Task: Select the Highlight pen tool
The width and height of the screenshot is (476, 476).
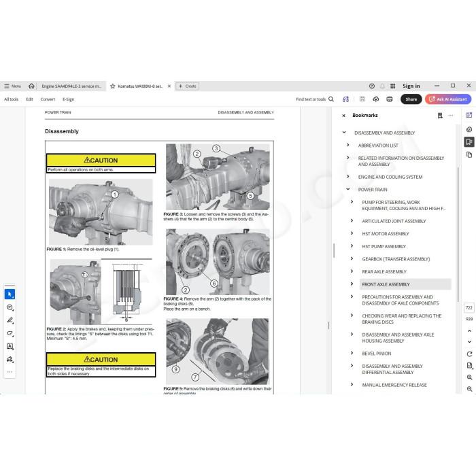Action: pyautogui.click(x=10, y=320)
